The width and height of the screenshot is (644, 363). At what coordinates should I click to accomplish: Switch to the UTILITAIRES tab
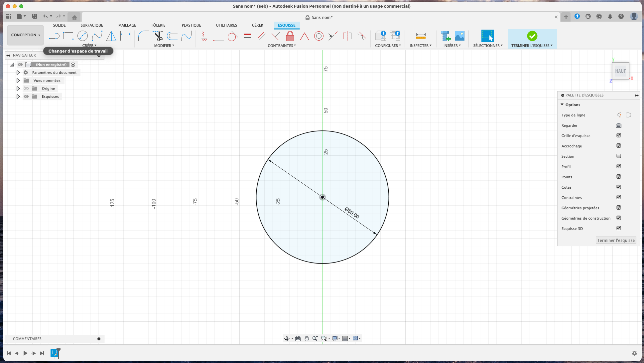226,25
